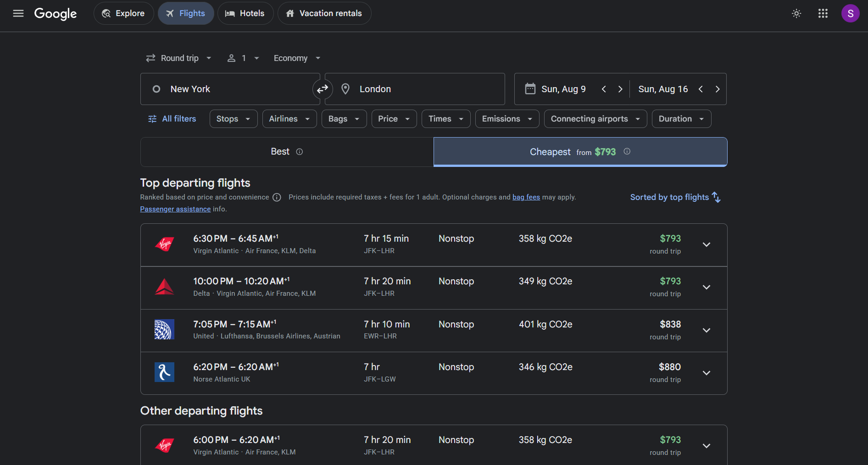Select the Cheapest from $793 tab
The image size is (868, 465).
pos(580,152)
